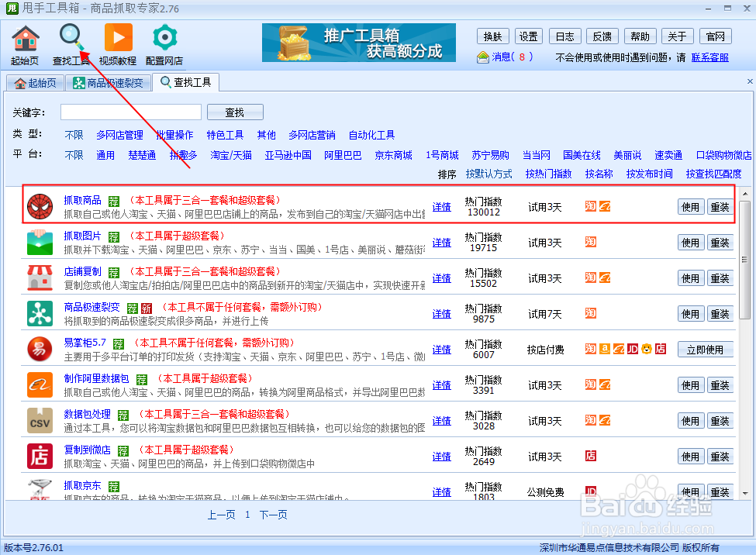Click the Suning lion icon in 易掌柜5.7 row
Screen dimensions: 756x555
pos(647,349)
